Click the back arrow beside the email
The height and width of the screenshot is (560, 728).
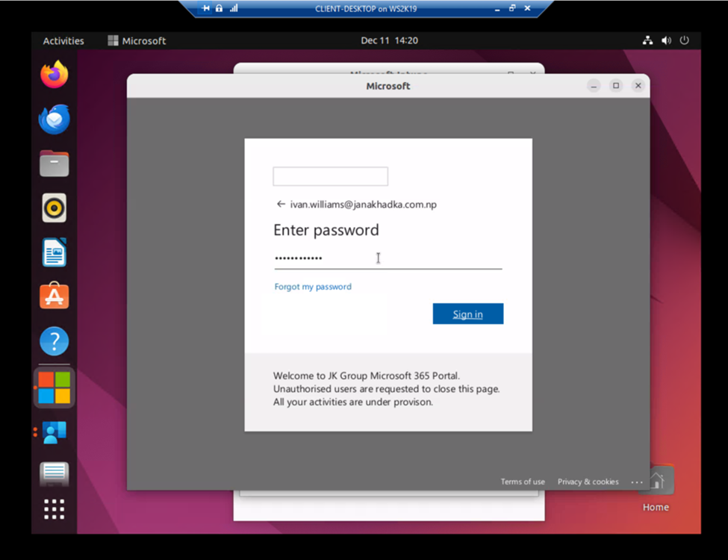tap(281, 204)
